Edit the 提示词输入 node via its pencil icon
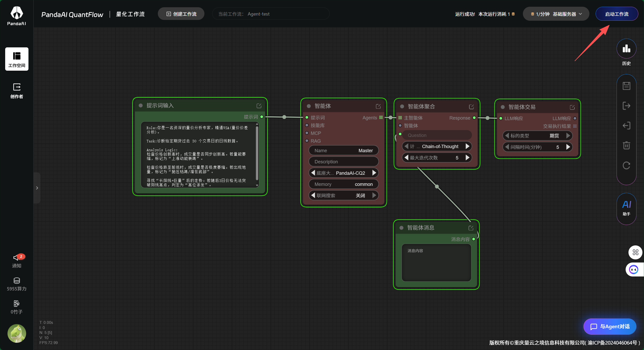Screen dimensions: 644x350 point(259,106)
